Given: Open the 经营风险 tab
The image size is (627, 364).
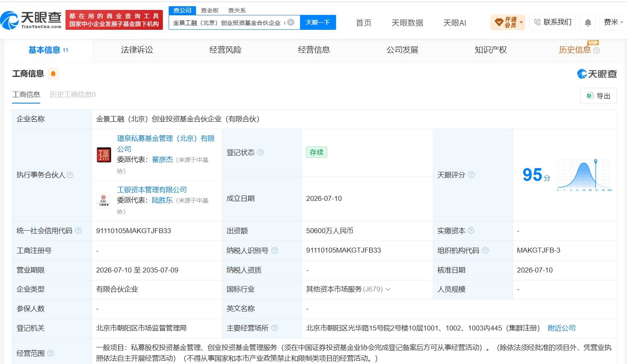Looking at the screenshot, I should 225,50.
